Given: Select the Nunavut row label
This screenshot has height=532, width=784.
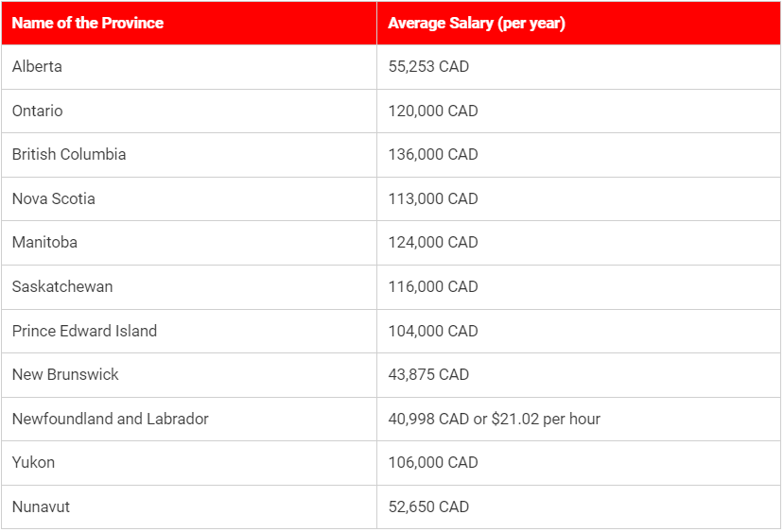Looking at the screenshot, I should [x=41, y=506].
